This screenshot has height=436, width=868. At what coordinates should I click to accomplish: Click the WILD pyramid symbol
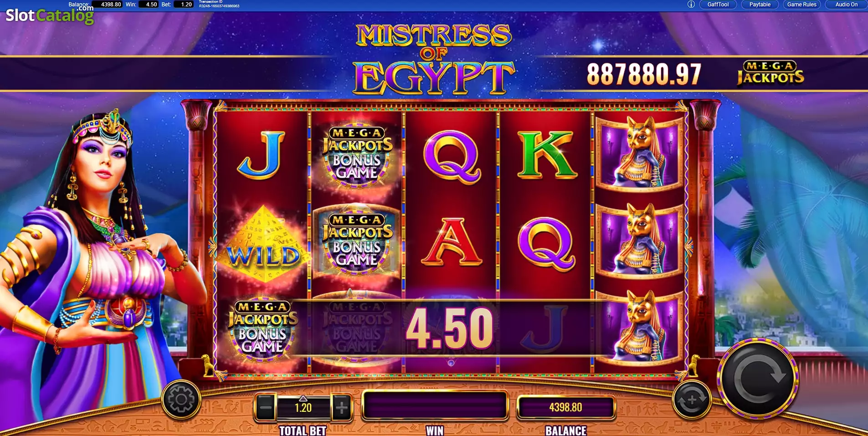tap(263, 244)
